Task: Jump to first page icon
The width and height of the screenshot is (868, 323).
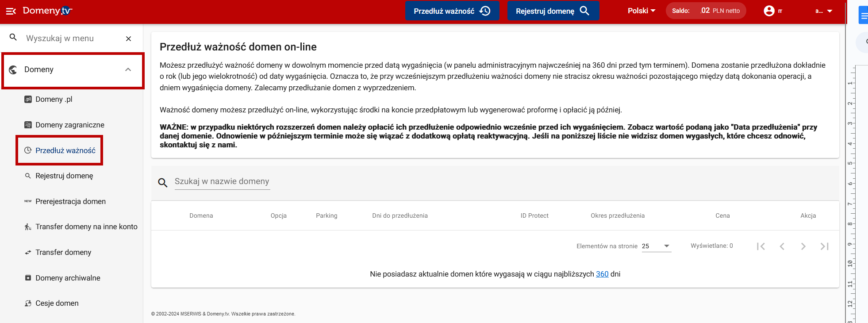Action: (760, 246)
